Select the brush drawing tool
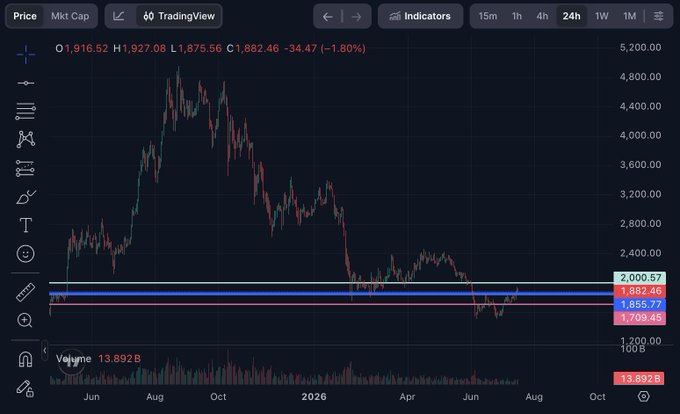Viewport: 680px width, 414px height. [x=26, y=197]
